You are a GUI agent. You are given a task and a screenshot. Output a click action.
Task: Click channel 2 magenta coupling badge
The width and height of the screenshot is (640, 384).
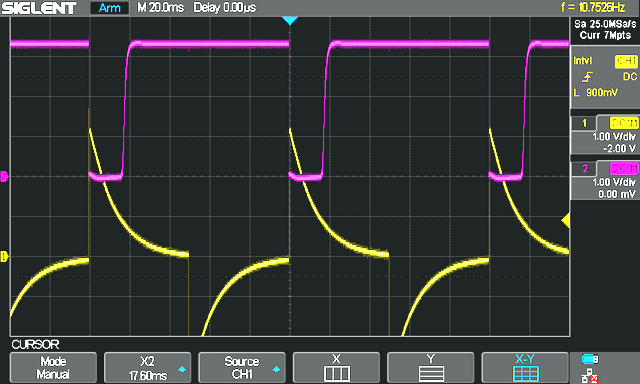(624, 168)
